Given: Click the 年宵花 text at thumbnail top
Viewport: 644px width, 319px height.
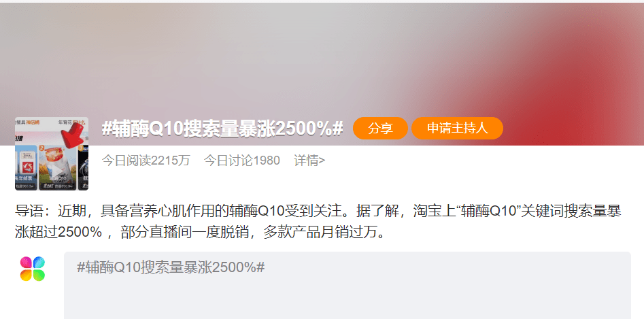Looking at the screenshot, I should (65, 122).
